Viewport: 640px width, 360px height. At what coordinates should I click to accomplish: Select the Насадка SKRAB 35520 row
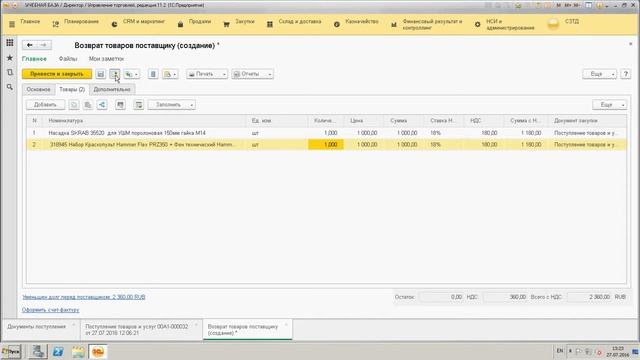[x=327, y=133]
